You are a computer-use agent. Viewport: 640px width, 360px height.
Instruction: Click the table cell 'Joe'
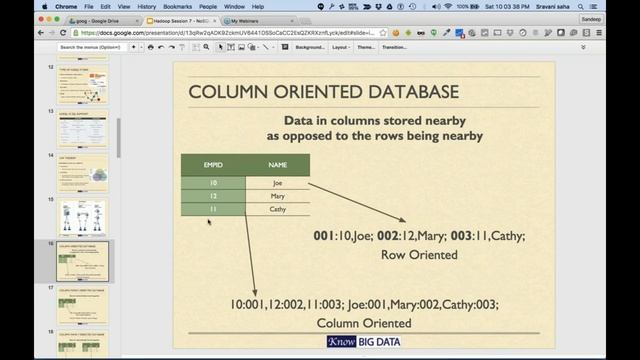tap(278, 183)
